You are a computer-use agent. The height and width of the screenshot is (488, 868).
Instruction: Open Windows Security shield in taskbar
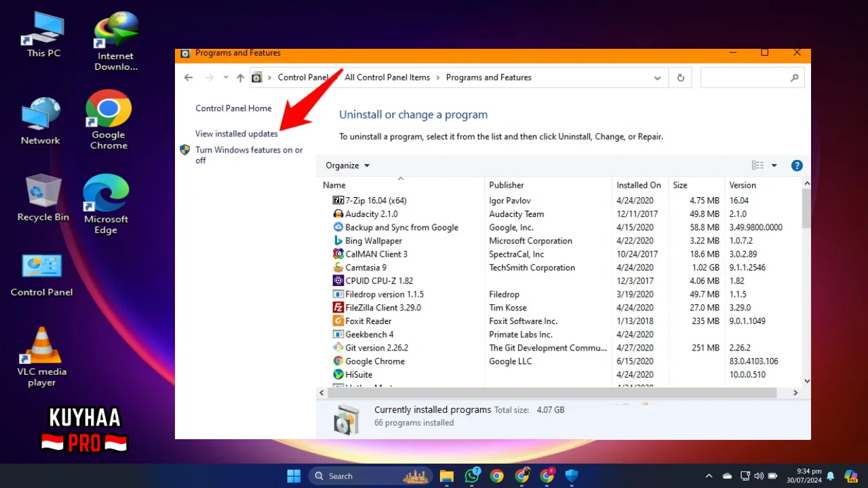(x=572, y=476)
